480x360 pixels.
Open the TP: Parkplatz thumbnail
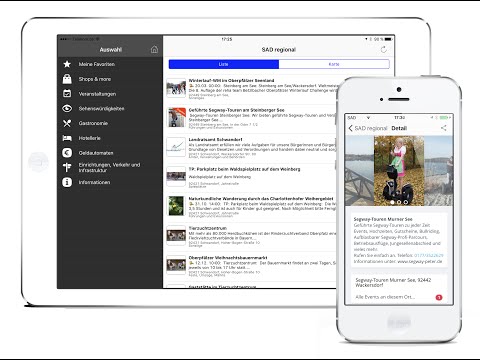176,176
